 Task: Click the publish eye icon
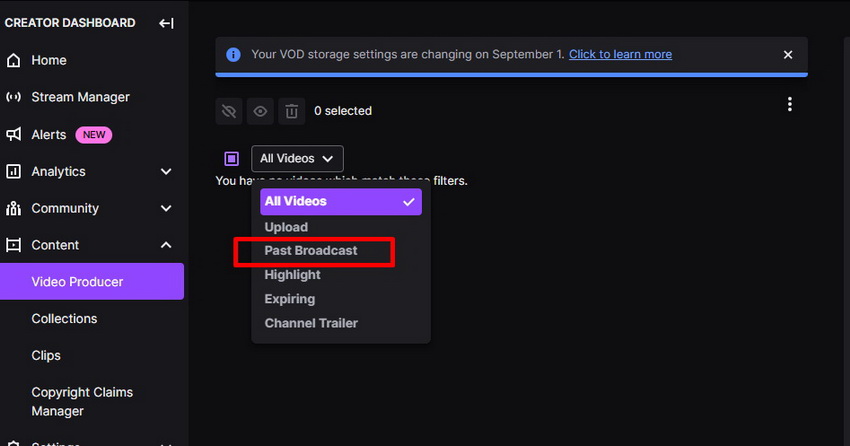tap(260, 112)
